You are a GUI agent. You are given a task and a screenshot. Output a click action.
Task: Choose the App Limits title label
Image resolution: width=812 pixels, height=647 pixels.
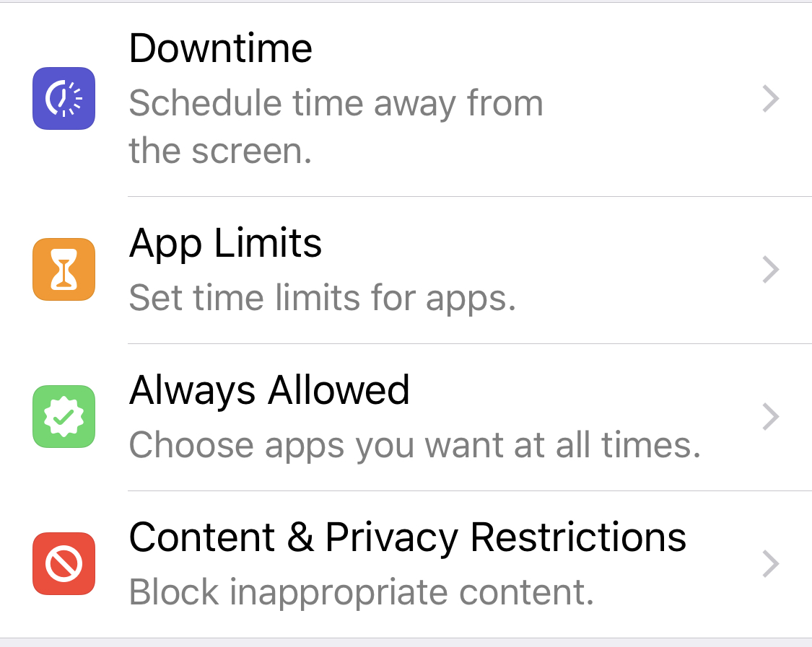225,243
